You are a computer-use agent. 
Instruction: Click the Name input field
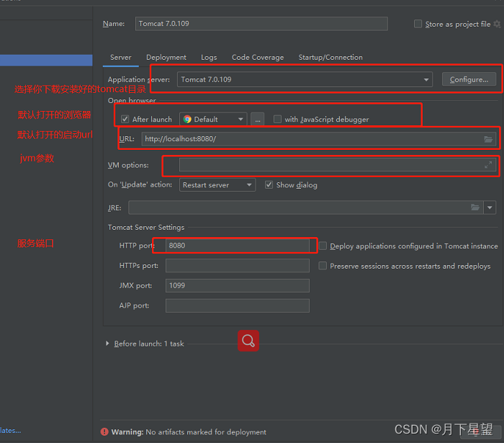pyautogui.click(x=261, y=24)
